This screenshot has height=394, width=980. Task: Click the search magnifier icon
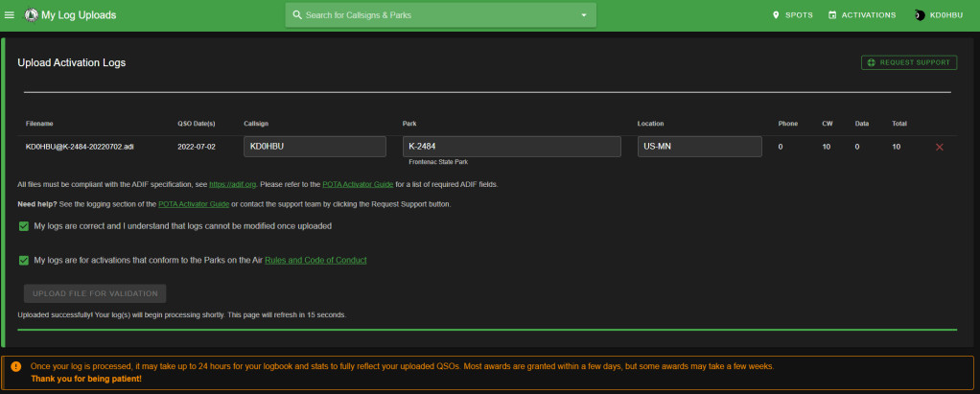click(297, 15)
